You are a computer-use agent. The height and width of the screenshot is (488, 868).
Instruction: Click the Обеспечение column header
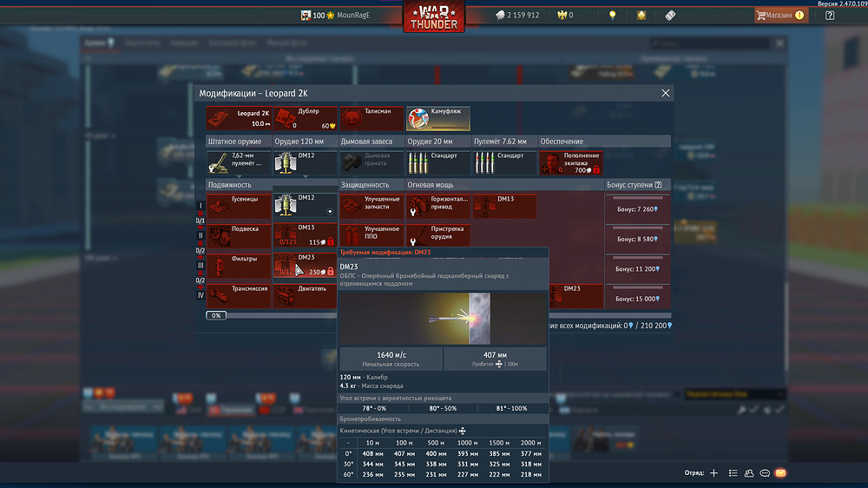click(604, 142)
